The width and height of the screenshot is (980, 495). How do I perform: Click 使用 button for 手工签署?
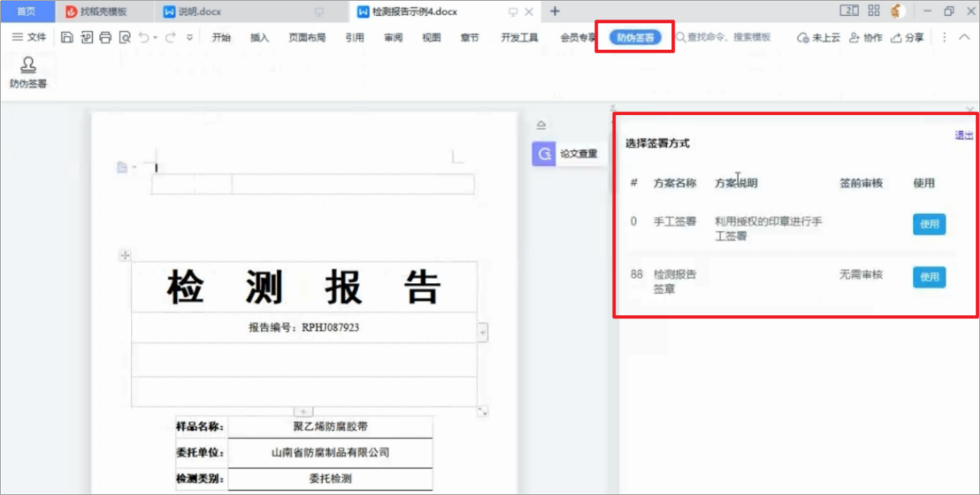[929, 224]
